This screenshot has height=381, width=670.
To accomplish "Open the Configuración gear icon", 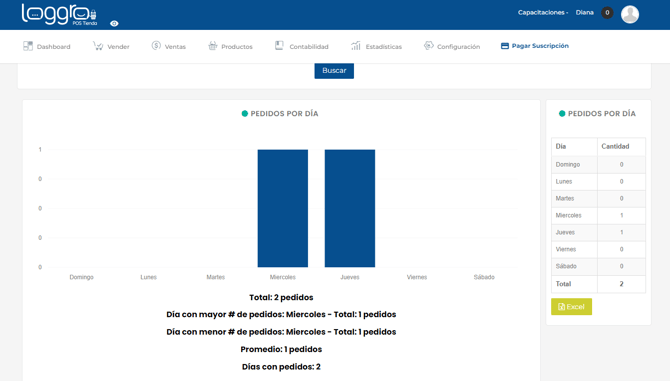I will [428, 45].
